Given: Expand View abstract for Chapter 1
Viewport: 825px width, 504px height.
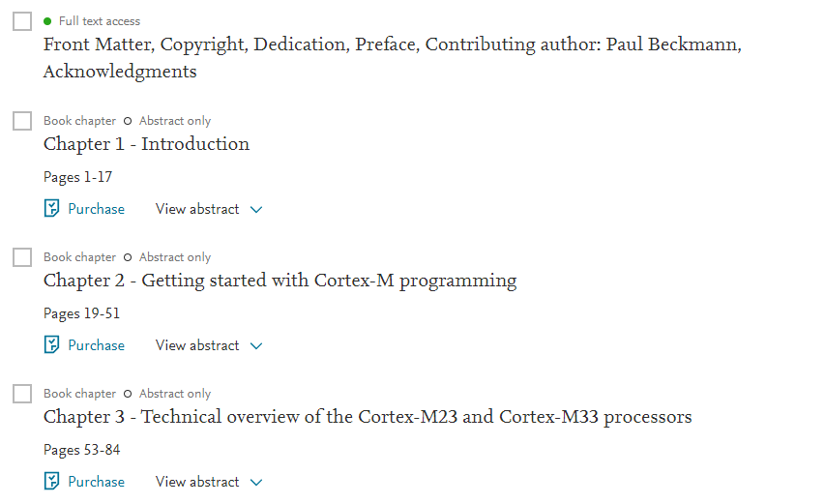Looking at the screenshot, I should 209,209.
